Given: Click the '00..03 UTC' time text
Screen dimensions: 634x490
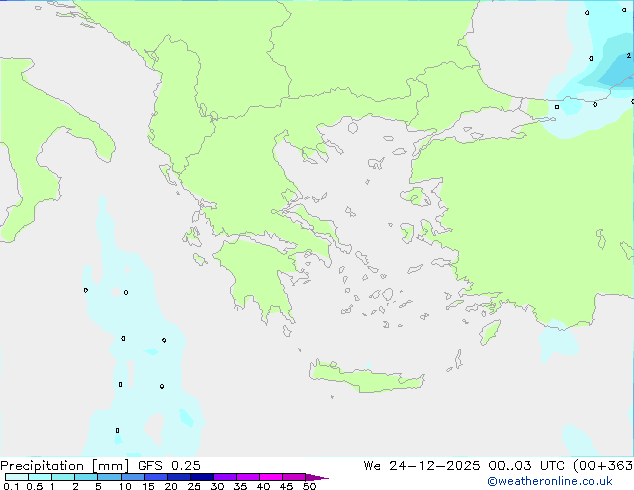Looking at the screenshot, I should coord(526,466).
